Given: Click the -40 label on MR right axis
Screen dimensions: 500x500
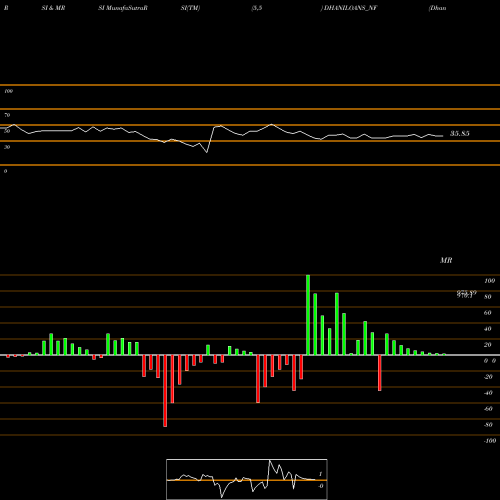Looking at the screenshot, I should coord(488,393).
